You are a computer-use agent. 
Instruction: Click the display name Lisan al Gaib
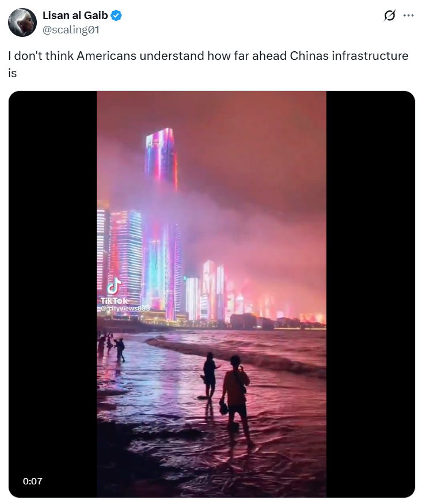(75, 15)
